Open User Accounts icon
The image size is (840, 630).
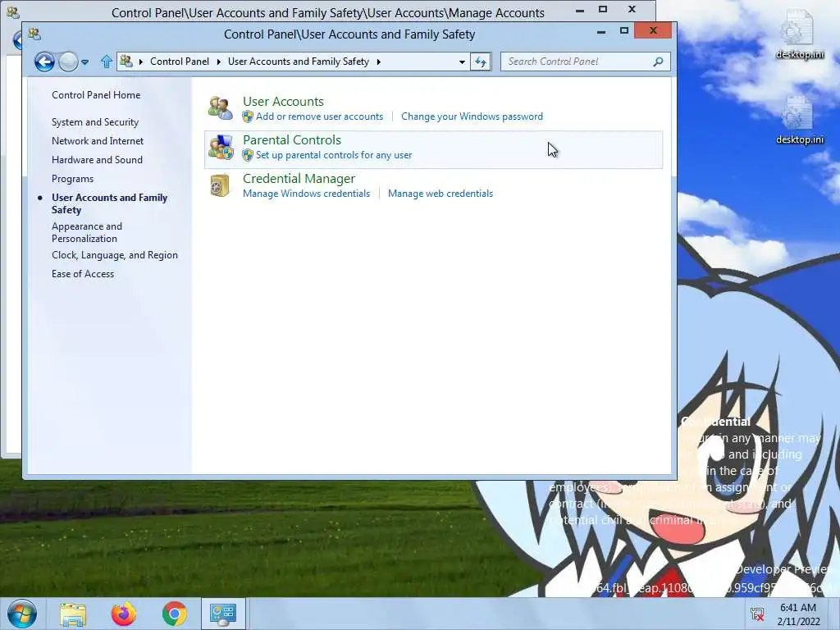[221, 107]
